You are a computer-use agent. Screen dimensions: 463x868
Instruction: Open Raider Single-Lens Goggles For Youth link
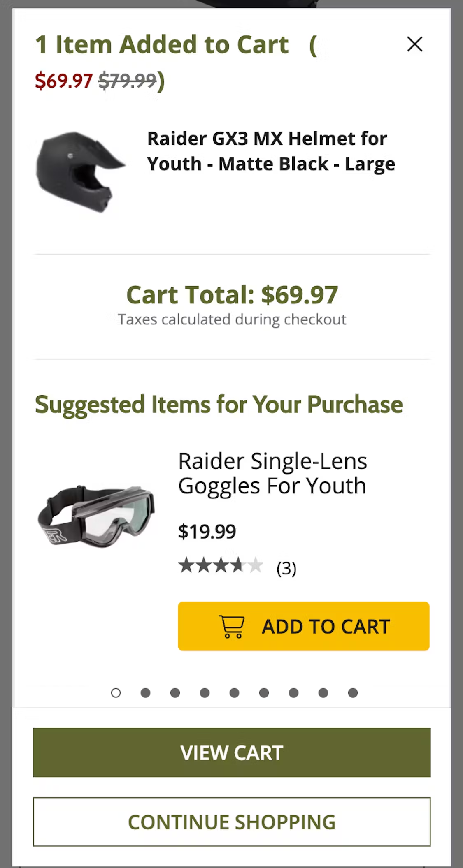[x=272, y=473]
